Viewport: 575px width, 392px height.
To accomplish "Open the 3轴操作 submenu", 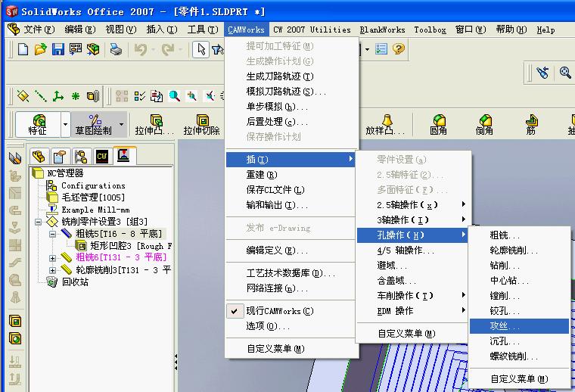I will tap(412, 219).
